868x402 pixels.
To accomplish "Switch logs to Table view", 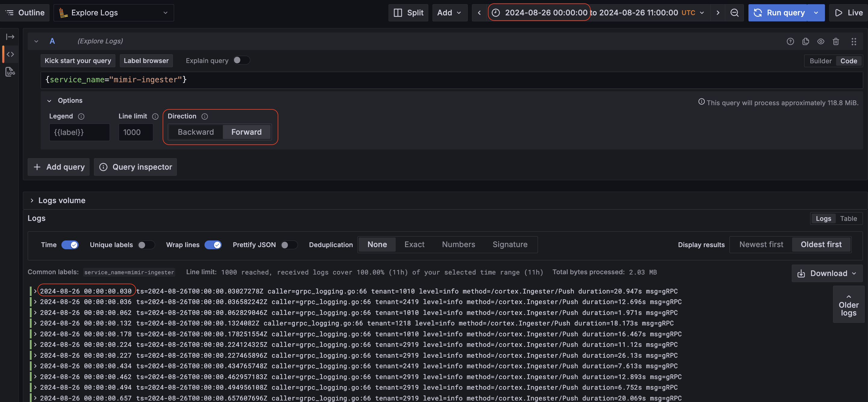I will point(848,218).
